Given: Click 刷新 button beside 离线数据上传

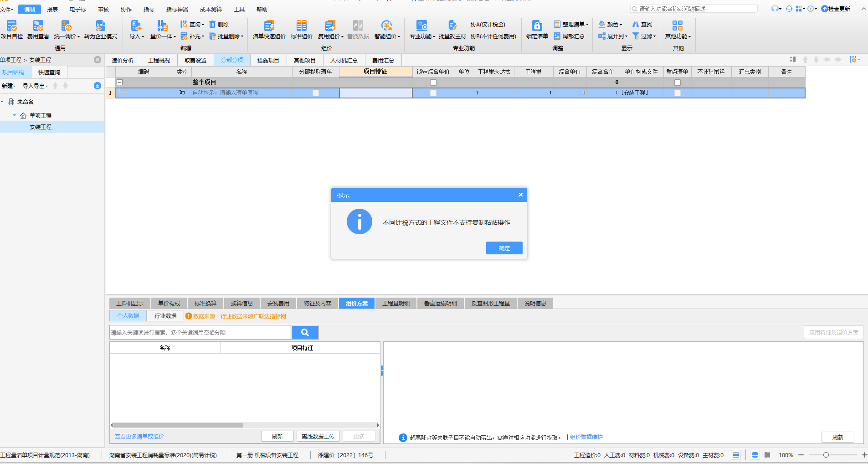Looking at the screenshot, I should pos(277,436).
